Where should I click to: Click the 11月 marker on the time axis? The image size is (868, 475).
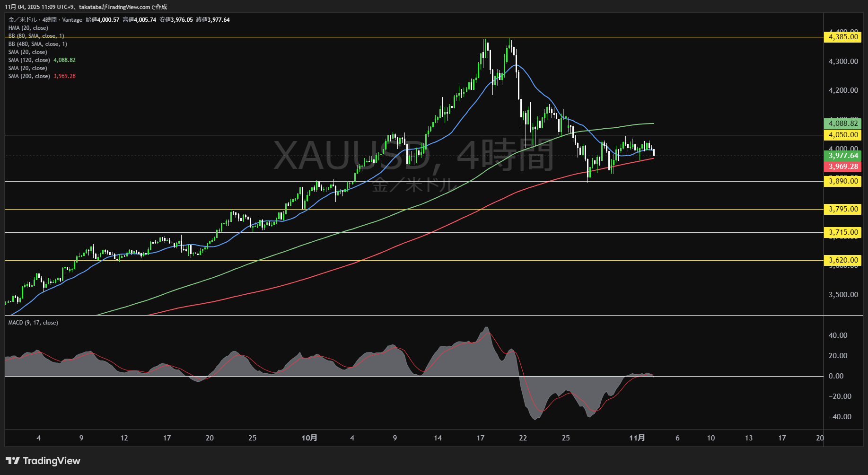(637, 438)
